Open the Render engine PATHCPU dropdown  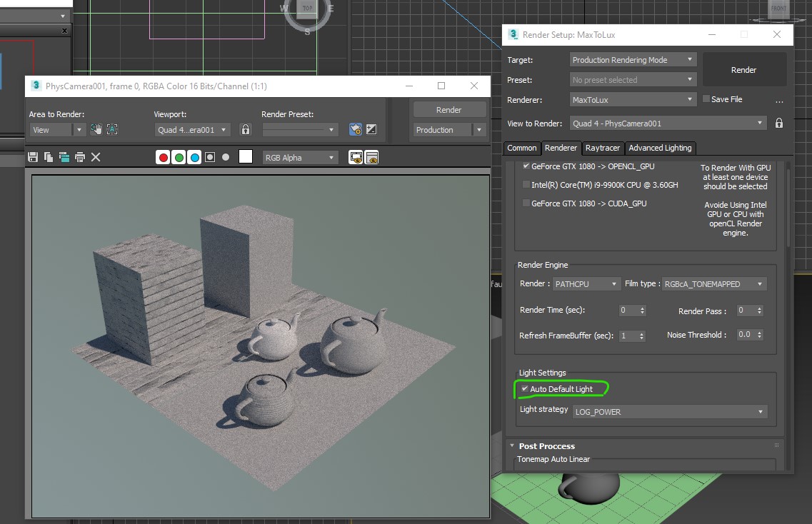pyautogui.click(x=586, y=284)
